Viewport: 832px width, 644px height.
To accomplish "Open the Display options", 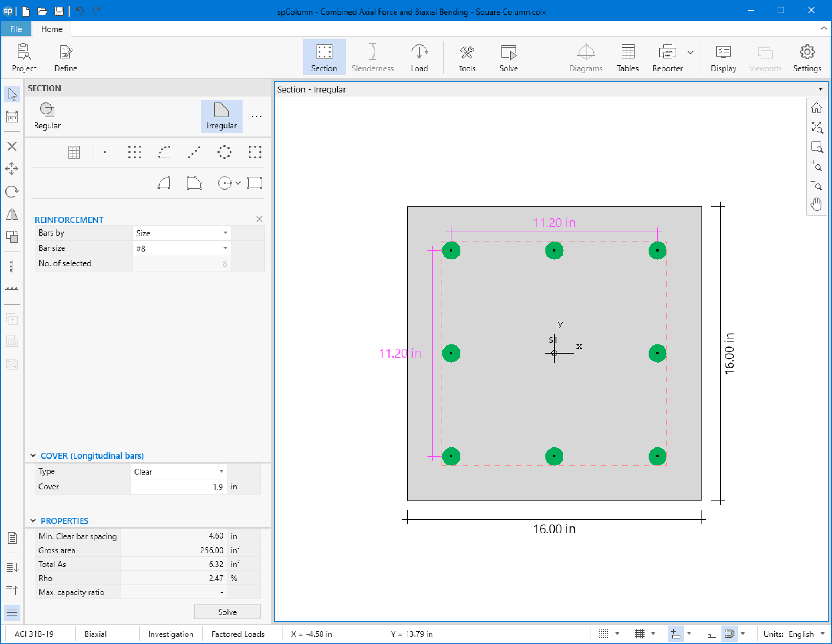I will pyautogui.click(x=723, y=58).
